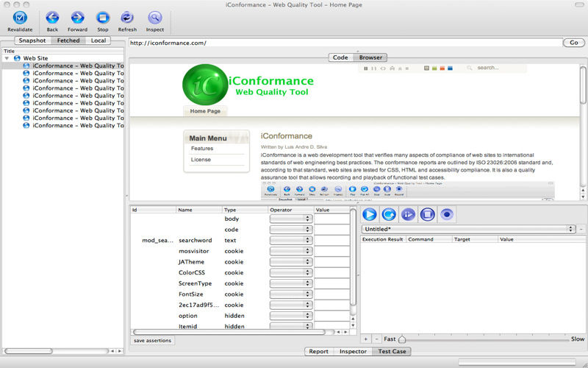The image size is (588, 368).
Task: Play the test case with the blue play icon
Action: pos(370,214)
